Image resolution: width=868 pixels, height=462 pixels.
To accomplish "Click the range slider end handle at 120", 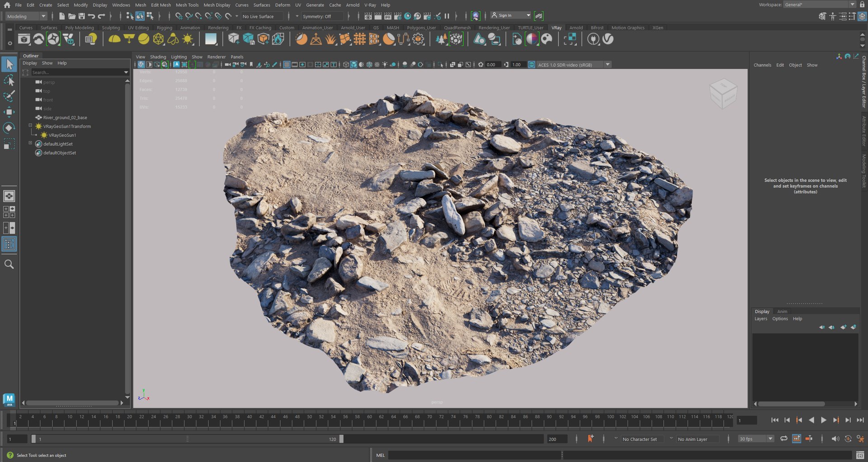I will coord(341,439).
